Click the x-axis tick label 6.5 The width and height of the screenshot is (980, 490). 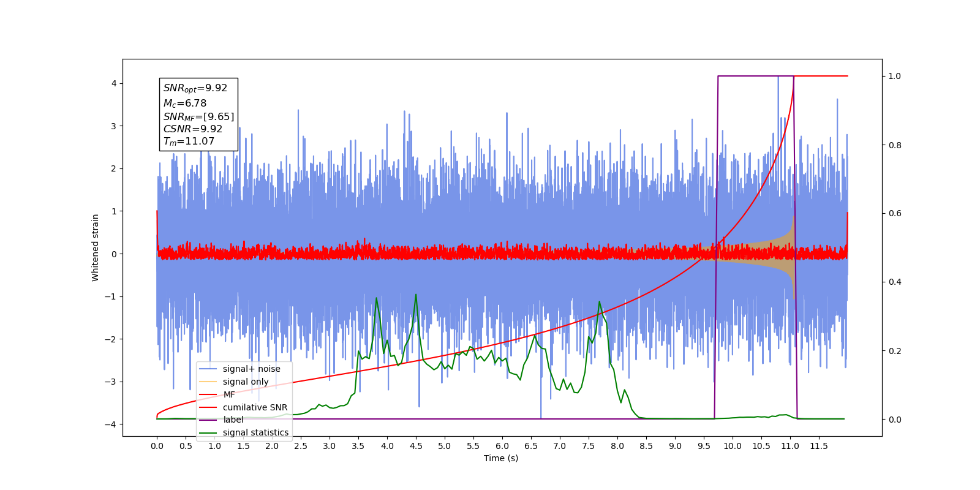(x=531, y=447)
